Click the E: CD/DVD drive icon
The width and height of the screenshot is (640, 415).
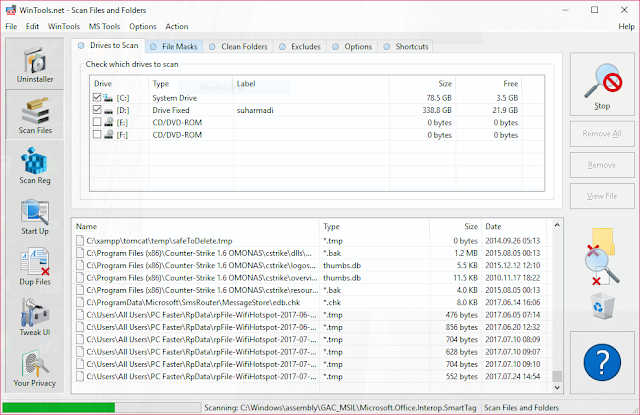point(108,122)
